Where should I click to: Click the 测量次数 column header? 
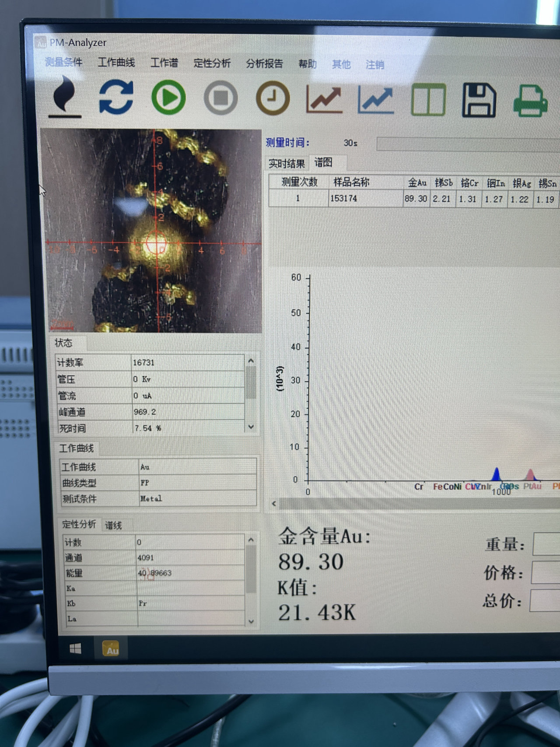point(299,182)
